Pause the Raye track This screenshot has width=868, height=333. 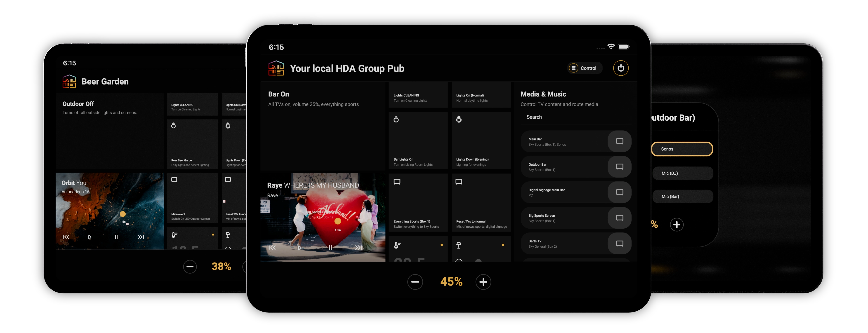pyautogui.click(x=330, y=248)
